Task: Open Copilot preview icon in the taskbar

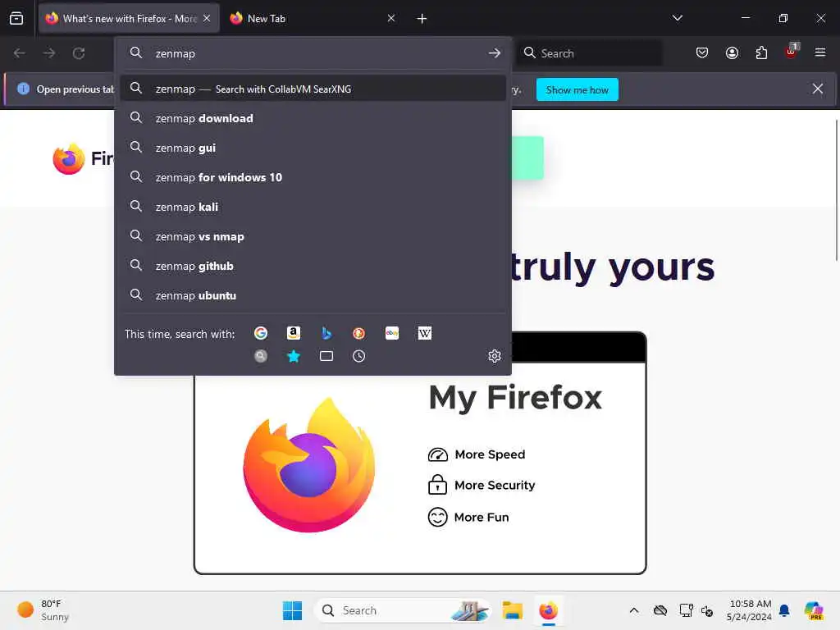Action: point(814,610)
